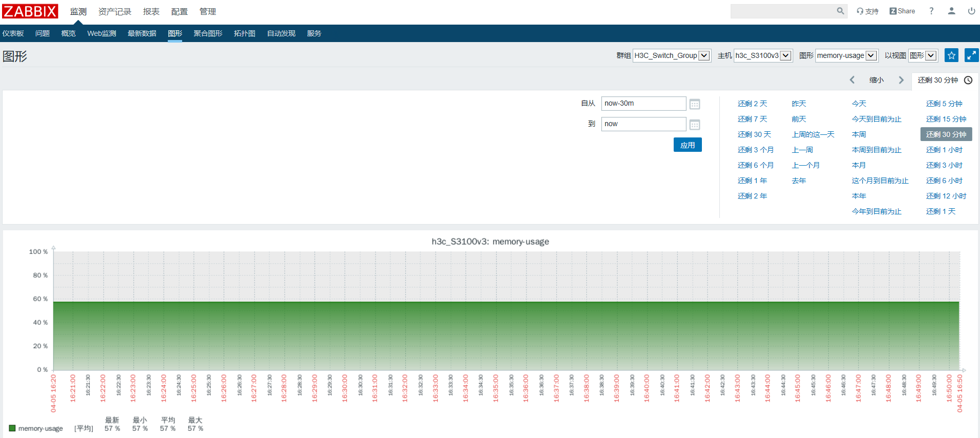
Task: Select highlighted 还剩 30 分钟 range
Action: [946, 134]
